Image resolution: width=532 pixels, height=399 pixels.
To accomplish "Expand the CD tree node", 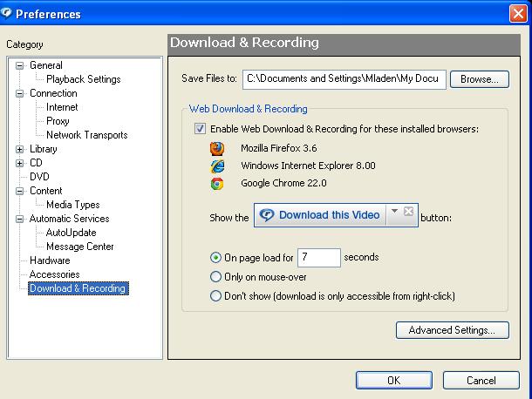I will [20, 164].
